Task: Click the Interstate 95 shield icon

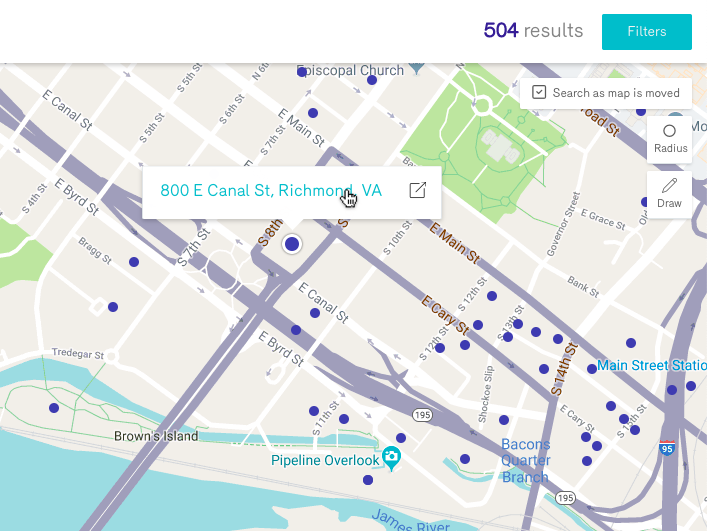Action: coord(667,448)
